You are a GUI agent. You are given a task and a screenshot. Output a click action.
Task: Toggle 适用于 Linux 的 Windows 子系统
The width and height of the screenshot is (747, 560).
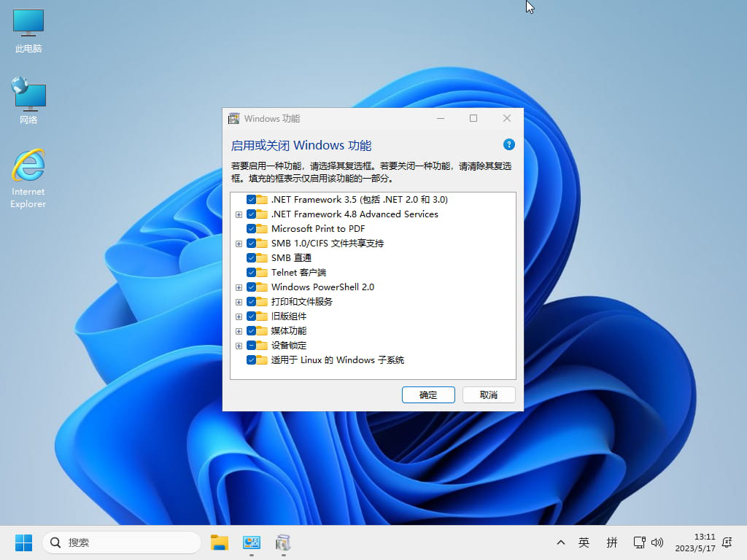pos(250,359)
